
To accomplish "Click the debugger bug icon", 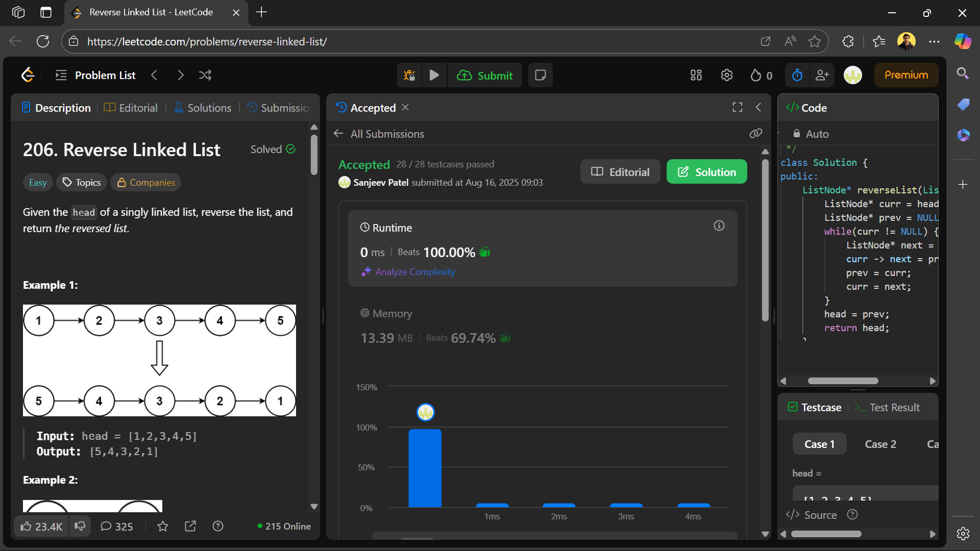I will 409,76.
